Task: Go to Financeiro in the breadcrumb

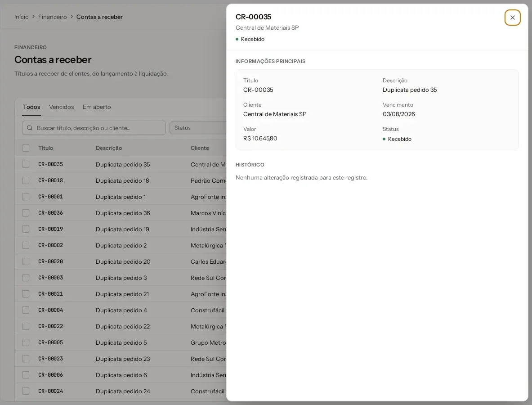Action: point(53,17)
